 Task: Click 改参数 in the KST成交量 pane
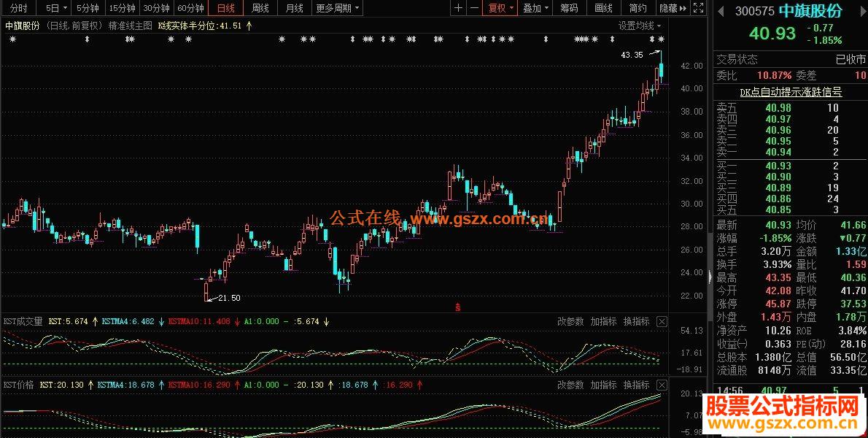pos(569,321)
